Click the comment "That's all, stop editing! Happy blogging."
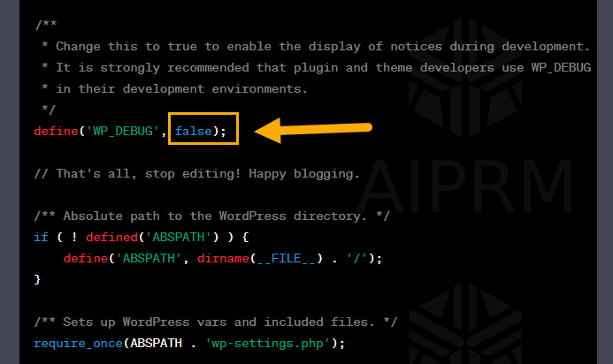This screenshot has width=613, height=364. pos(196,173)
